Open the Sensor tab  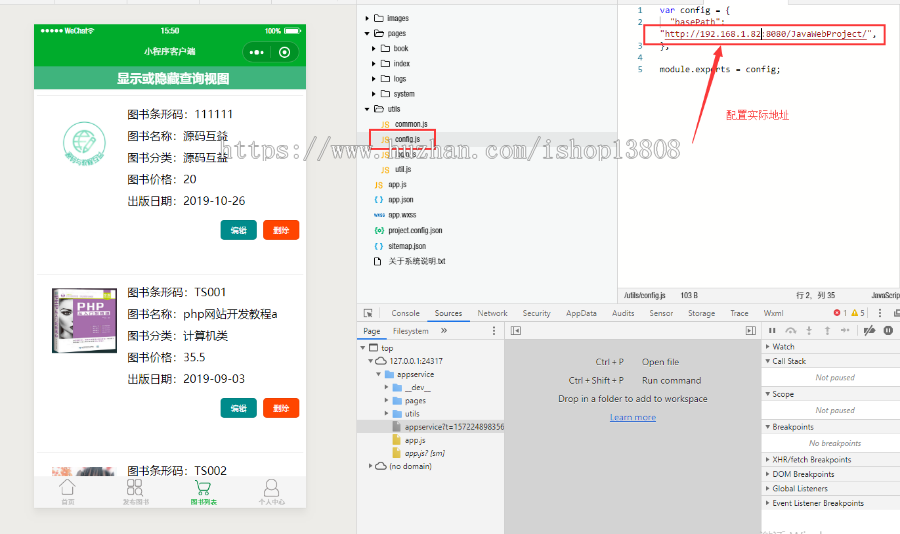(x=661, y=313)
